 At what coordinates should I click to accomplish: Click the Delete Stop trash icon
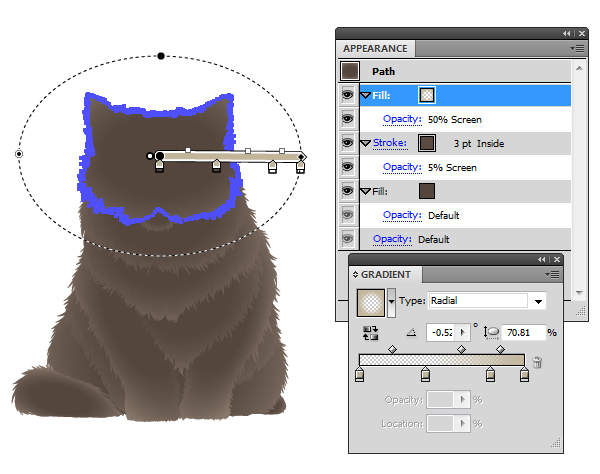point(537,362)
